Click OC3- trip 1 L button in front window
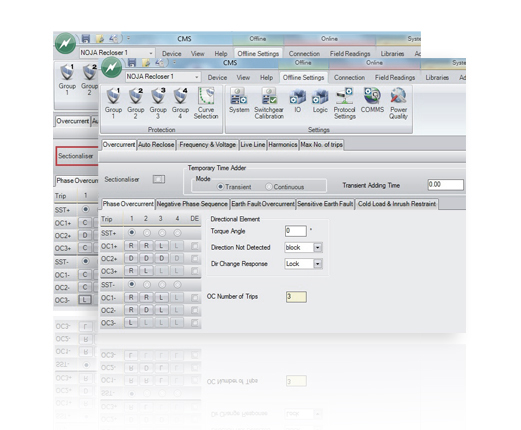This screenshot has width=521, height=430. point(131,323)
